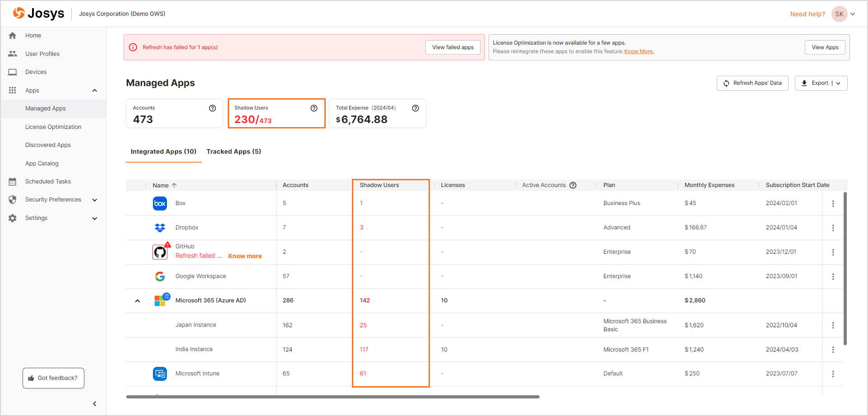
Task: Open App Catalog in sidebar
Action: tap(53, 164)
